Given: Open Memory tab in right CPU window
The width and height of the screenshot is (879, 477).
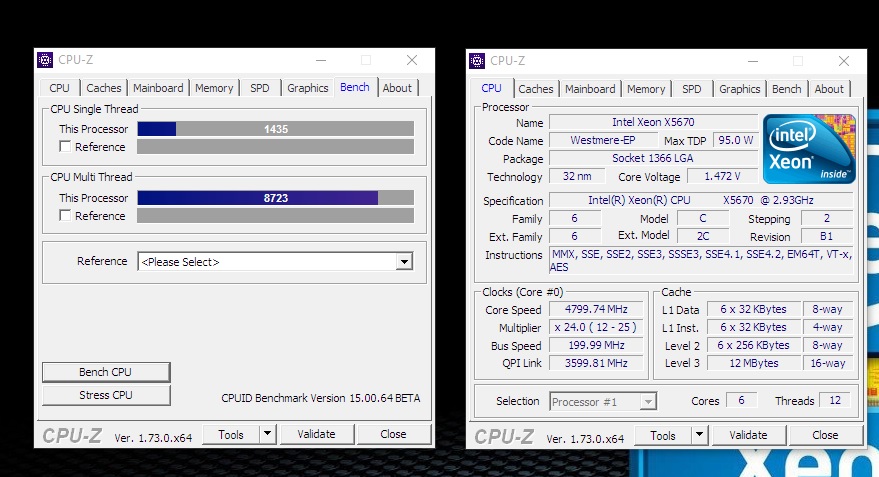Looking at the screenshot, I should click(x=646, y=89).
